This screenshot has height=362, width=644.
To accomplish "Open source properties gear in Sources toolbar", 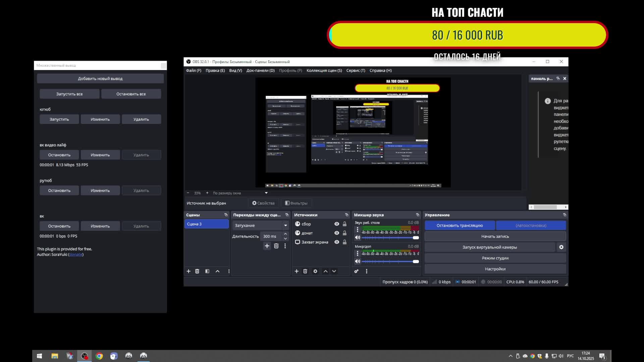I will click(x=315, y=271).
